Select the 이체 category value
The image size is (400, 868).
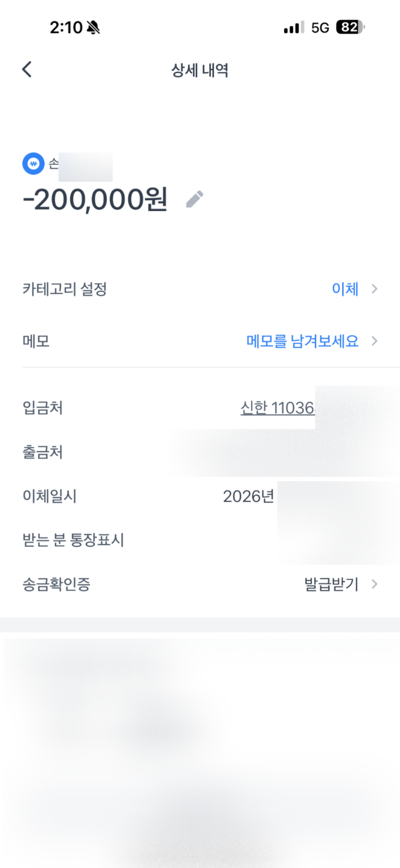point(345,289)
